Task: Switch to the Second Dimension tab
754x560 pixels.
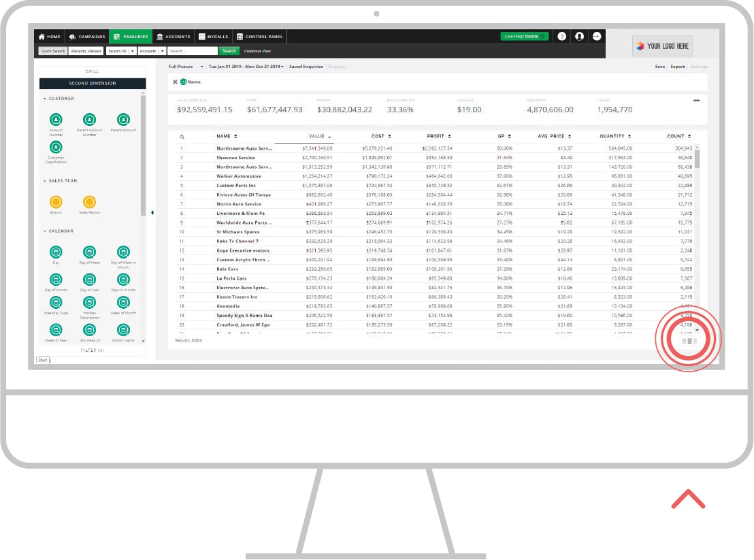Action: pos(93,84)
